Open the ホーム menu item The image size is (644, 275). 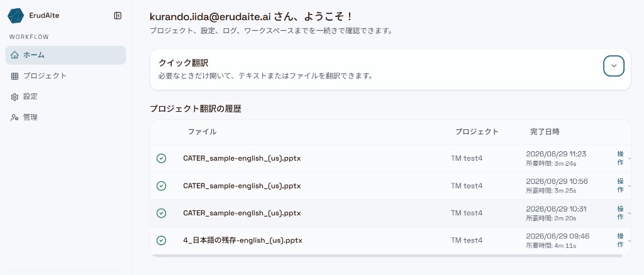pos(65,55)
